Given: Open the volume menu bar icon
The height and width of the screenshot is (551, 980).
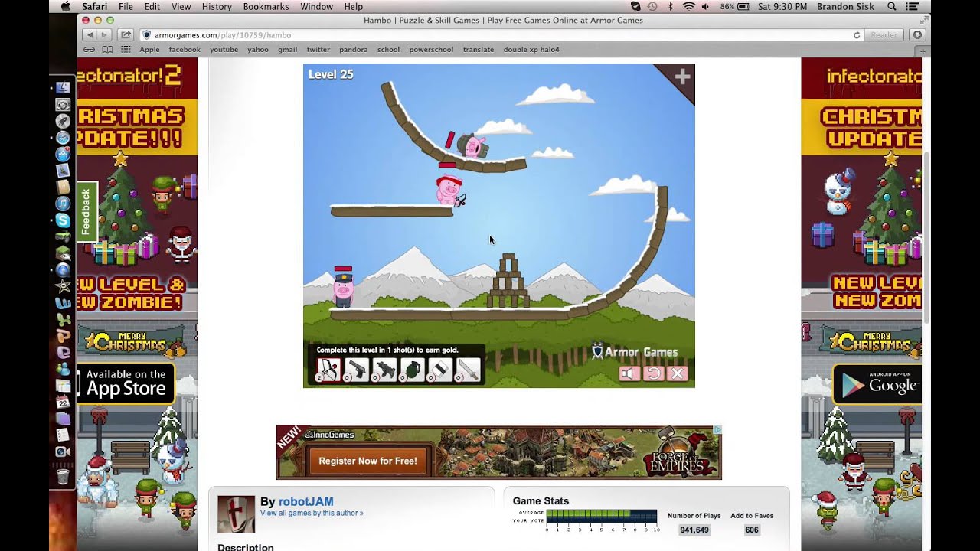Looking at the screenshot, I should (707, 6).
